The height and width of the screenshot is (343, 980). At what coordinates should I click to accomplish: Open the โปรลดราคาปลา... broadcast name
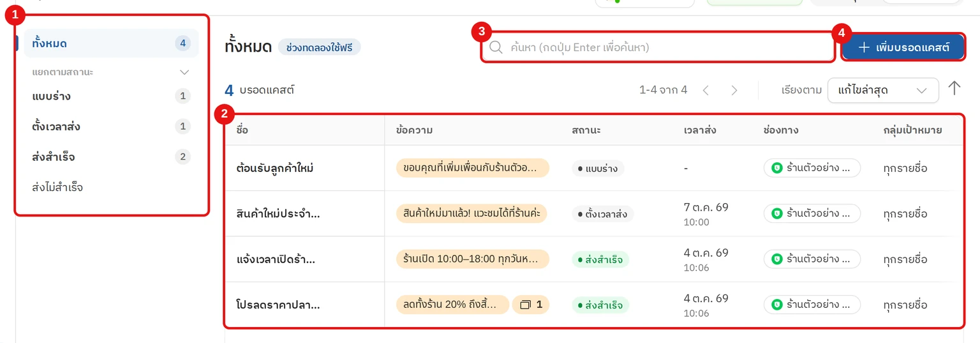click(278, 305)
